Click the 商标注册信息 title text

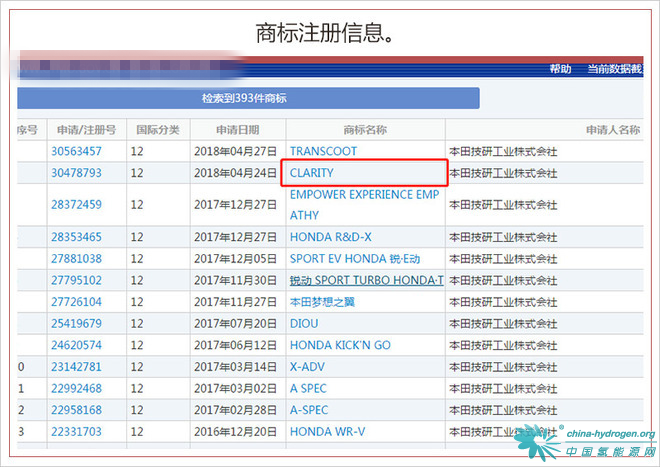pyautogui.click(x=325, y=33)
